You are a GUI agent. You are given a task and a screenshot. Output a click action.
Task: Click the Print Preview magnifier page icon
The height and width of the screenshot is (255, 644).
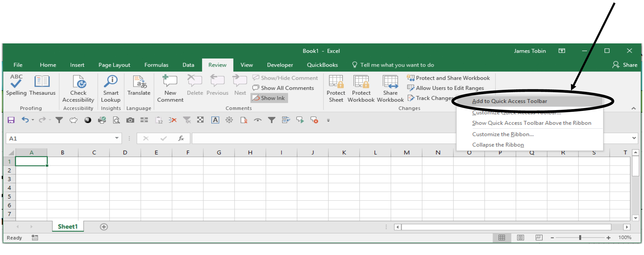pyautogui.click(x=116, y=120)
